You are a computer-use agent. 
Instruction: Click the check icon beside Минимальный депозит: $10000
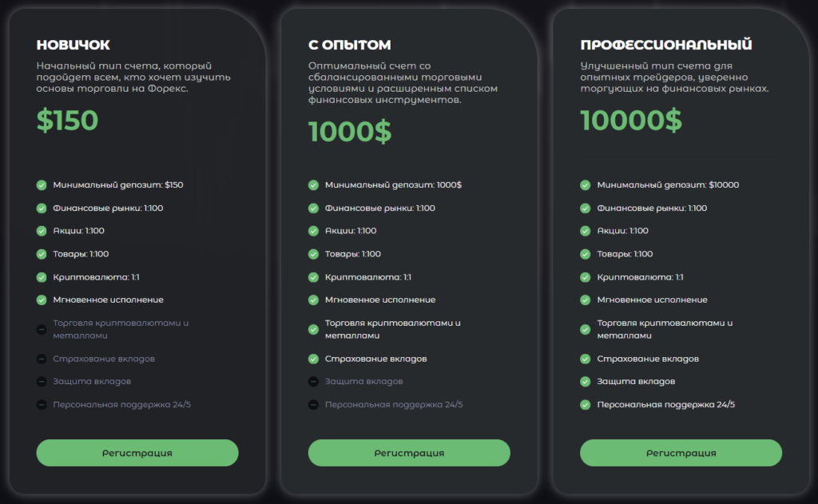coord(586,185)
